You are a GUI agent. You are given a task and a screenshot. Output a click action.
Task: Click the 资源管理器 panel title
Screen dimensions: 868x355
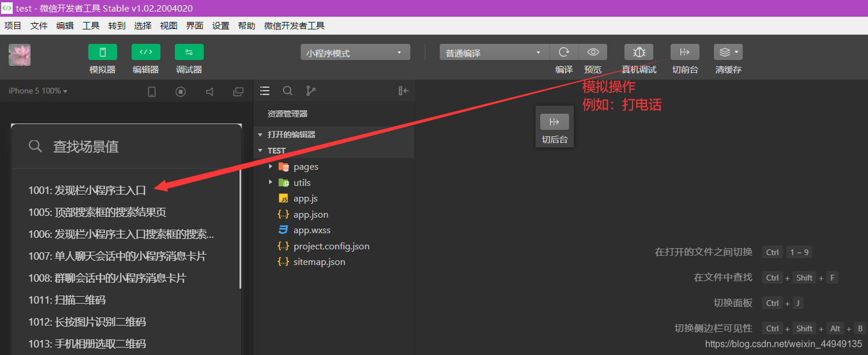pyautogui.click(x=287, y=114)
